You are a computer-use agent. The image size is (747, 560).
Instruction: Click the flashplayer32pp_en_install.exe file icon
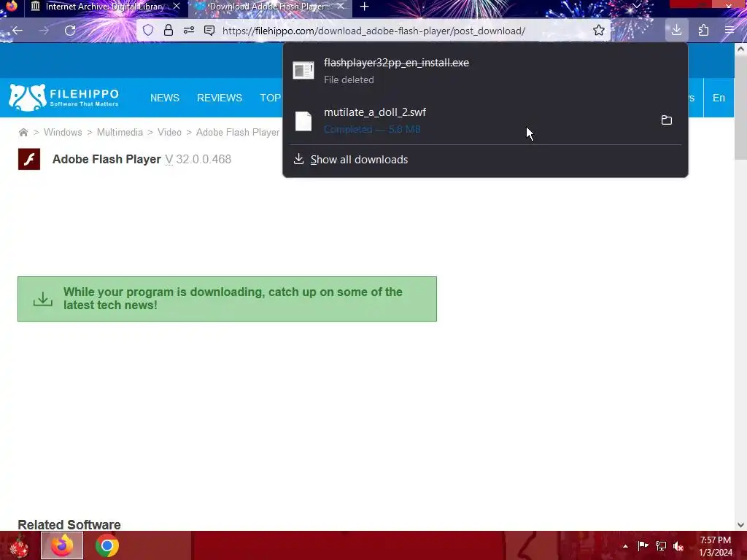(x=303, y=71)
